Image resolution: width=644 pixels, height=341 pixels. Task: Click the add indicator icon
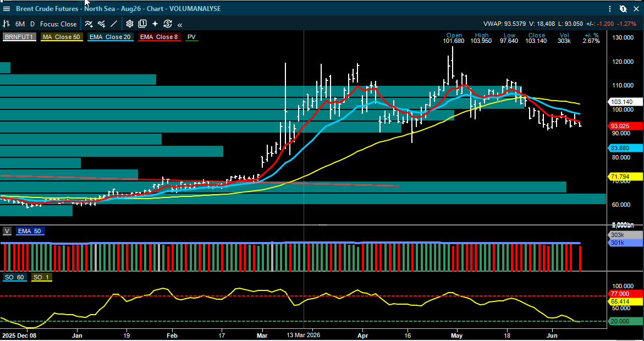pyautogui.click(x=89, y=24)
